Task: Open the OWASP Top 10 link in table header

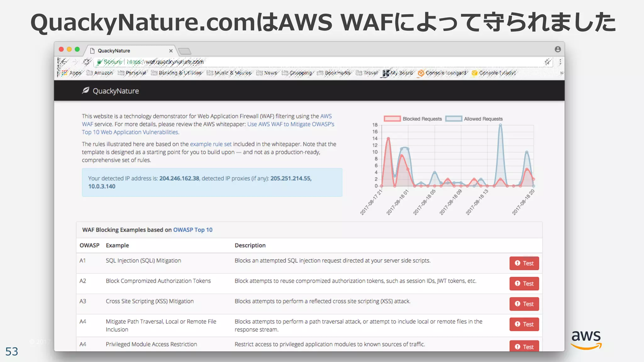Action: (x=193, y=230)
